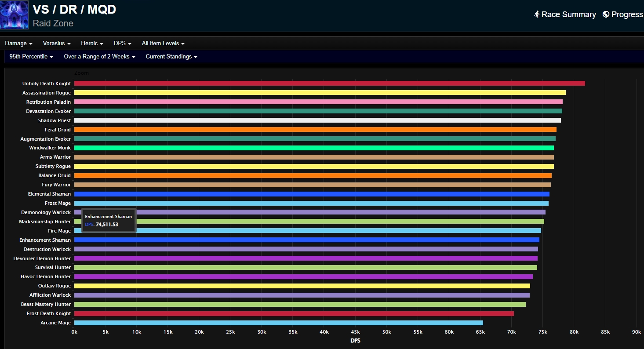
Task: Open the 95th Percentile dropdown
Action: pos(31,57)
